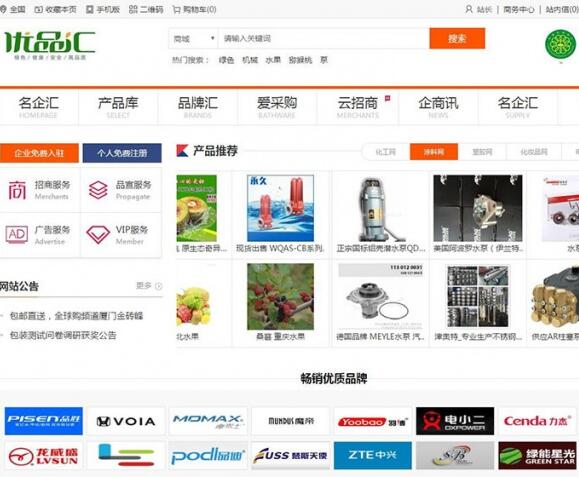The height and width of the screenshot is (477, 579).
Task: Click the VOIA brand logo
Action: click(126, 421)
